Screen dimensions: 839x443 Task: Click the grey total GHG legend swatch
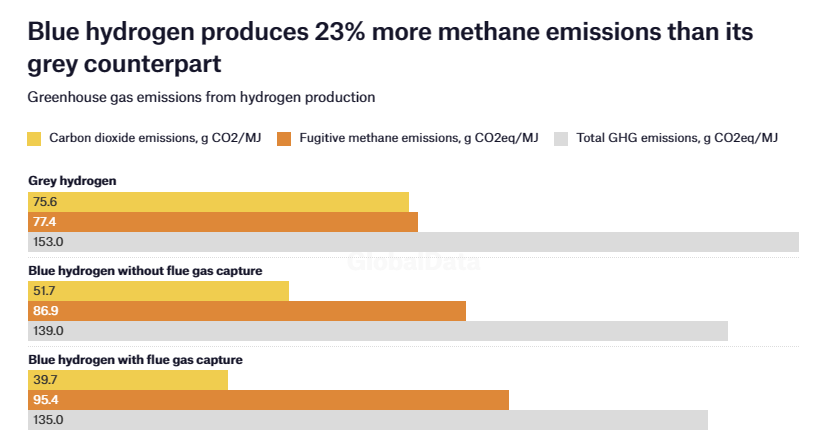(561, 138)
